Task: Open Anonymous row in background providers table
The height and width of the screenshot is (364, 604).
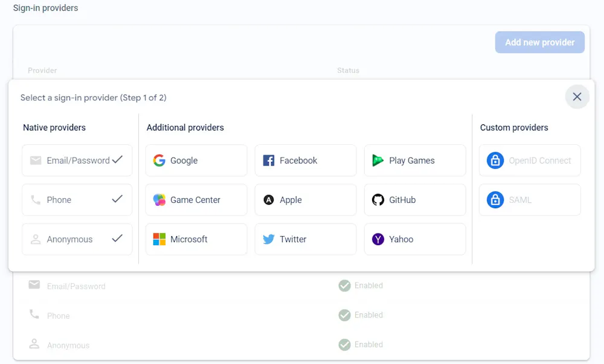Action: [x=301, y=345]
